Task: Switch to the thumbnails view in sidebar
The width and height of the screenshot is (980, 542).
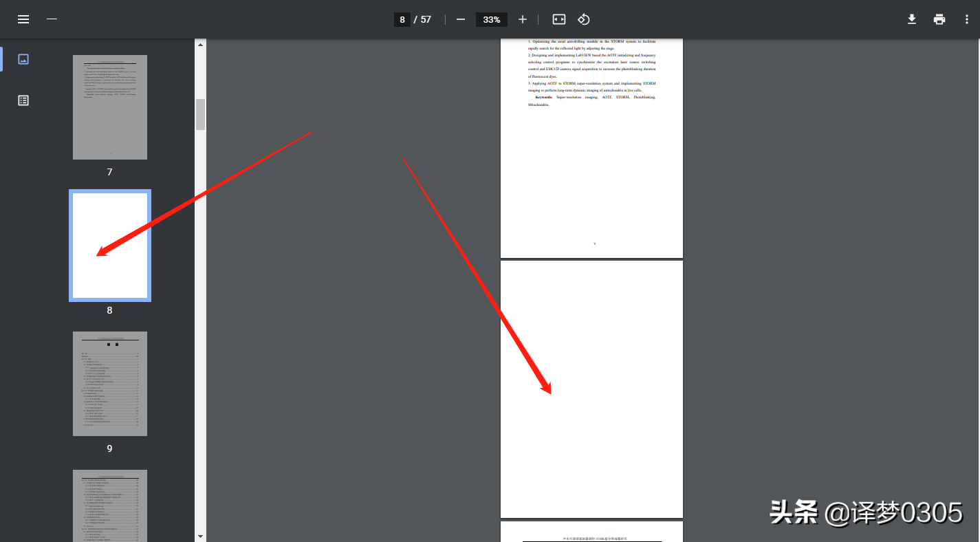Action: pyautogui.click(x=23, y=59)
